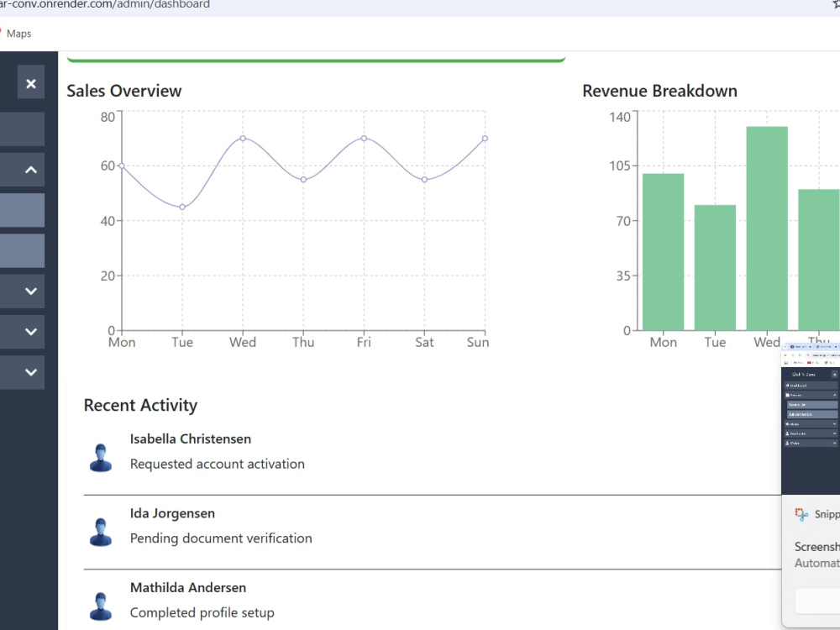Click the Thu bar in Revenue Breakdown
Screen dimensions: 840x630
pyautogui.click(x=819, y=260)
